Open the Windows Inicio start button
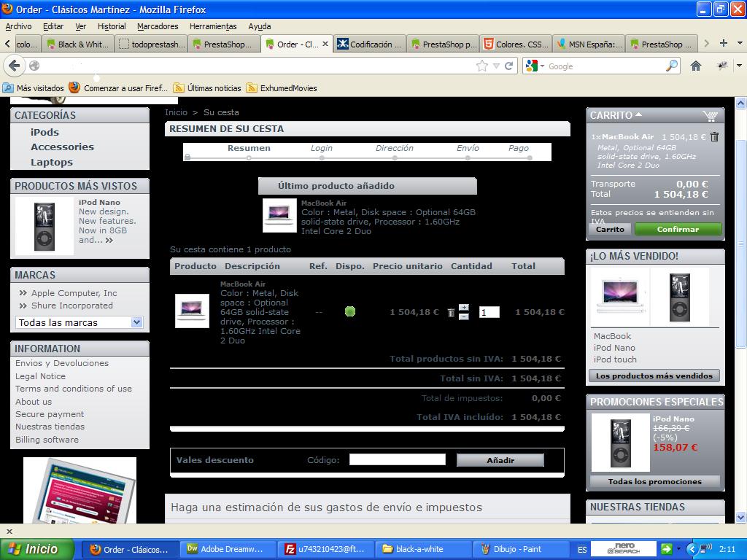 36,549
